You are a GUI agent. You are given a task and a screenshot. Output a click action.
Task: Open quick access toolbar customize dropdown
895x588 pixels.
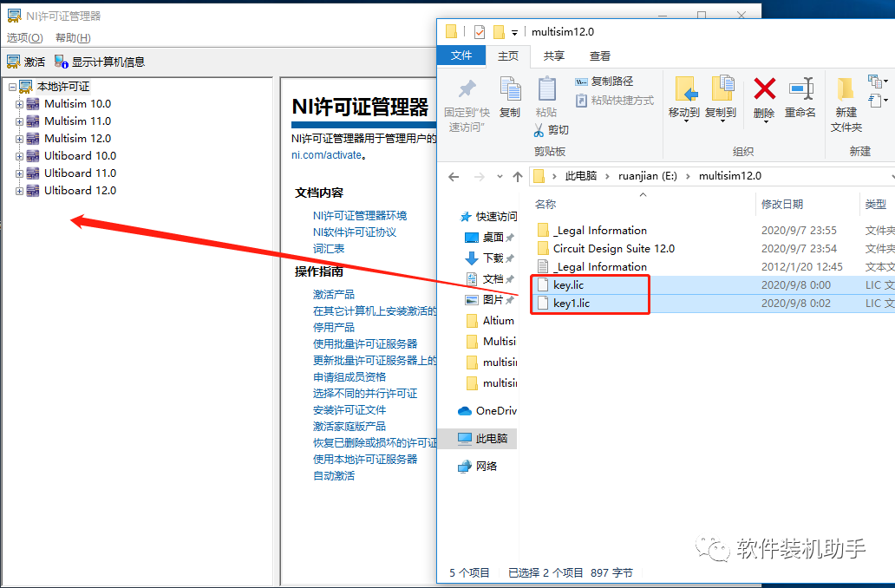pyautogui.click(x=514, y=33)
